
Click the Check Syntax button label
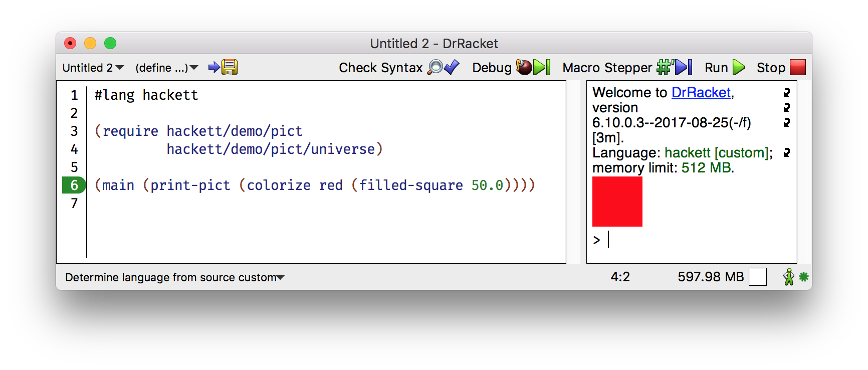click(381, 68)
